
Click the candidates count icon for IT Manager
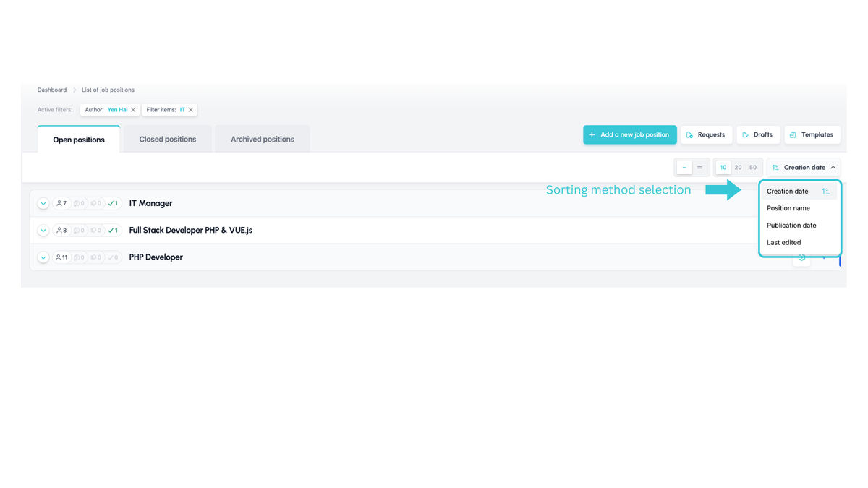coord(61,204)
